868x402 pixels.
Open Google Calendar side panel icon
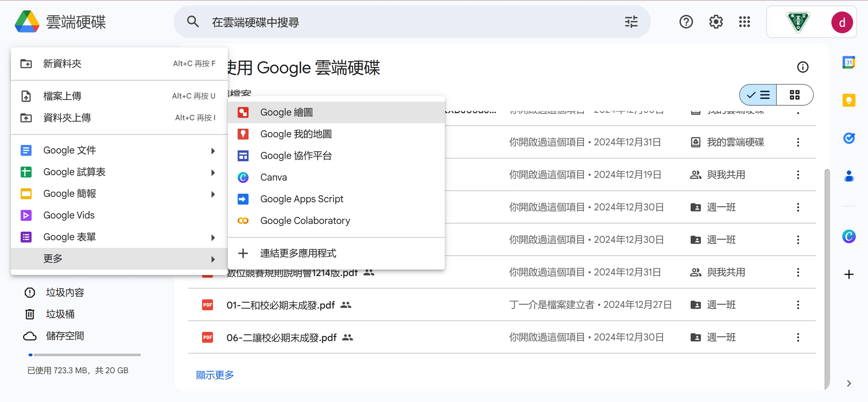click(849, 63)
